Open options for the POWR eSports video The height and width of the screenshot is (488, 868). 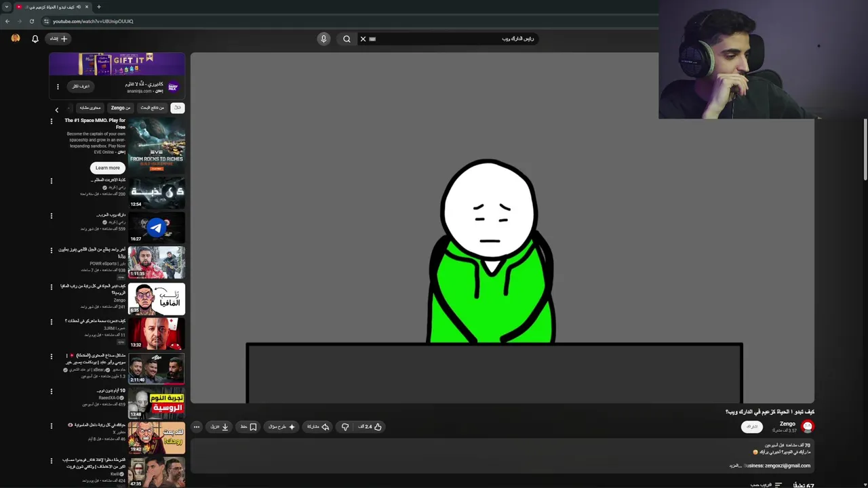[x=51, y=250]
